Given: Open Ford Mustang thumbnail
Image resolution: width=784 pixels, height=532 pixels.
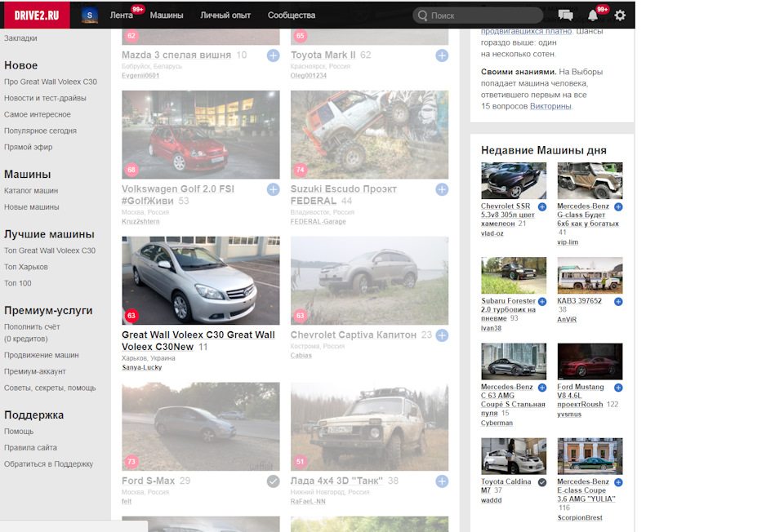Looking at the screenshot, I should pyautogui.click(x=590, y=361).
